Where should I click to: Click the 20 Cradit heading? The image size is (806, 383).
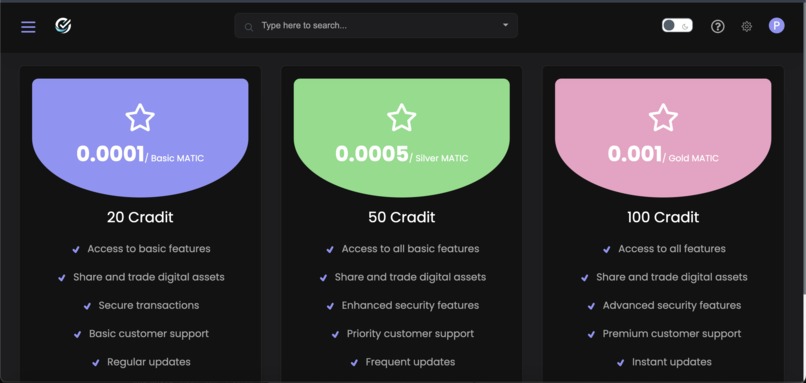pyautogui.click(x=140, y=217)
